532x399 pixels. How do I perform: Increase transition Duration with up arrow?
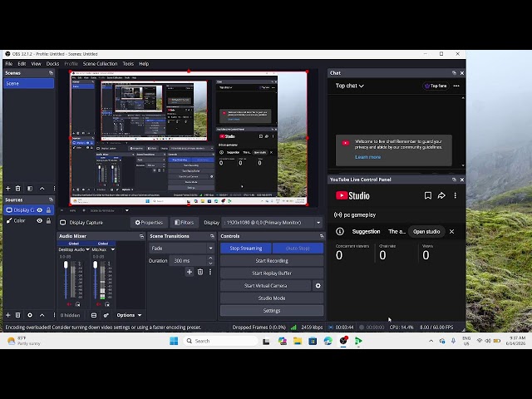(x=210, y=259)
